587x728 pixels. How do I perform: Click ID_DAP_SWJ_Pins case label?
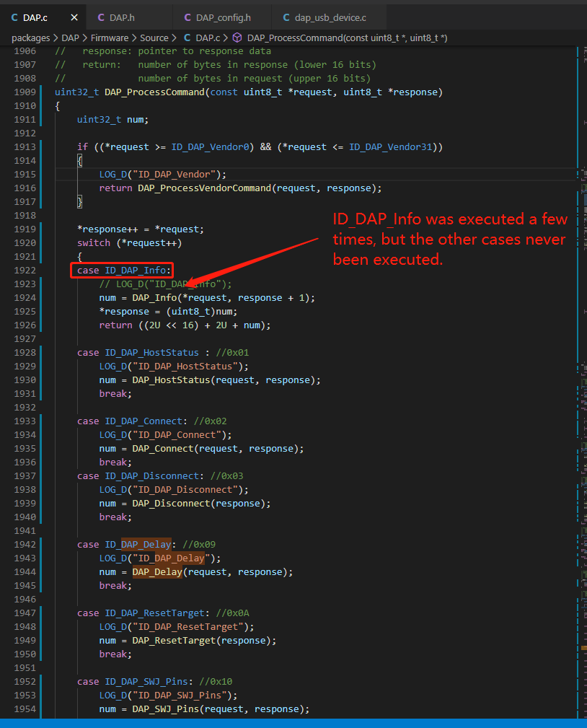pyautogui.click(x=146, y=682)
